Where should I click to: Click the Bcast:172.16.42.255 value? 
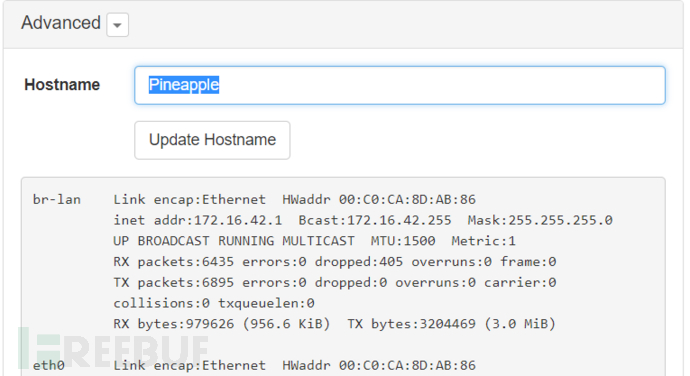375,220
